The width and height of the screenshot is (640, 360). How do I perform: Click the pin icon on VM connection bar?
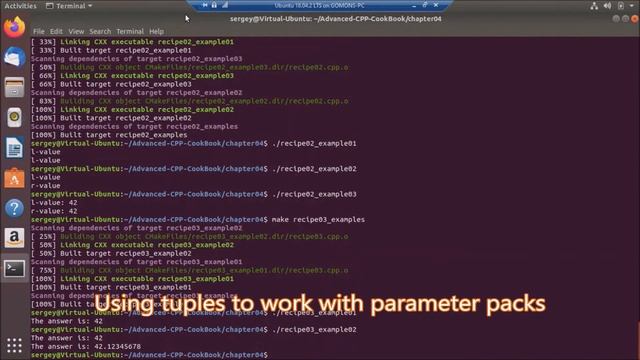click(205, 5)
